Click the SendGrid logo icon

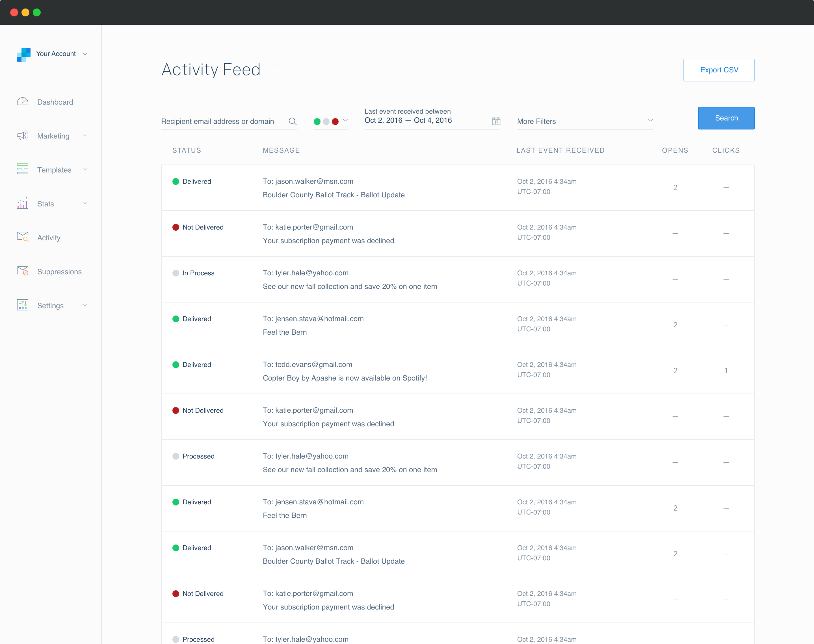pyautogui.click(x=23, y=54)
